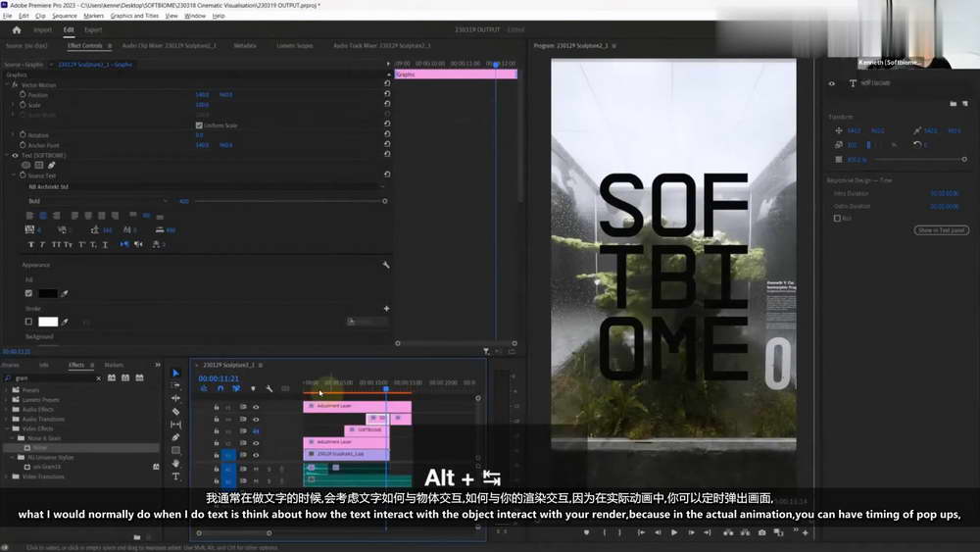This screenshot has width=980, height=552.
Task: Expand Video Transitions folder
Action: pos(7,477)
